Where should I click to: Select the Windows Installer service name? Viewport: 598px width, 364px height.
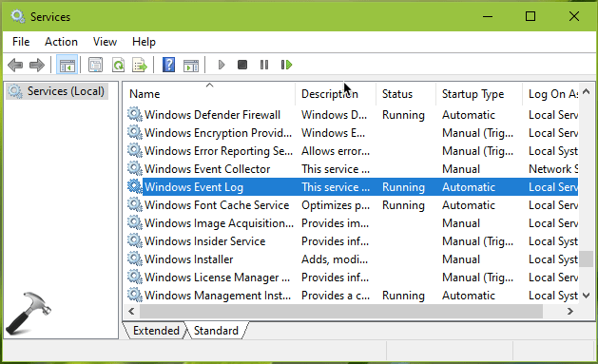coord(189,259)
